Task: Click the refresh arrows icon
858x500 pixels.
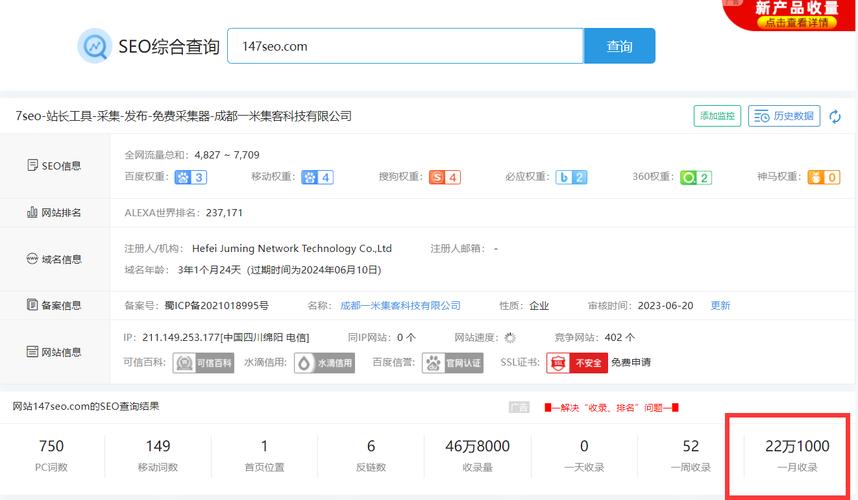Action: coord(835,117)
